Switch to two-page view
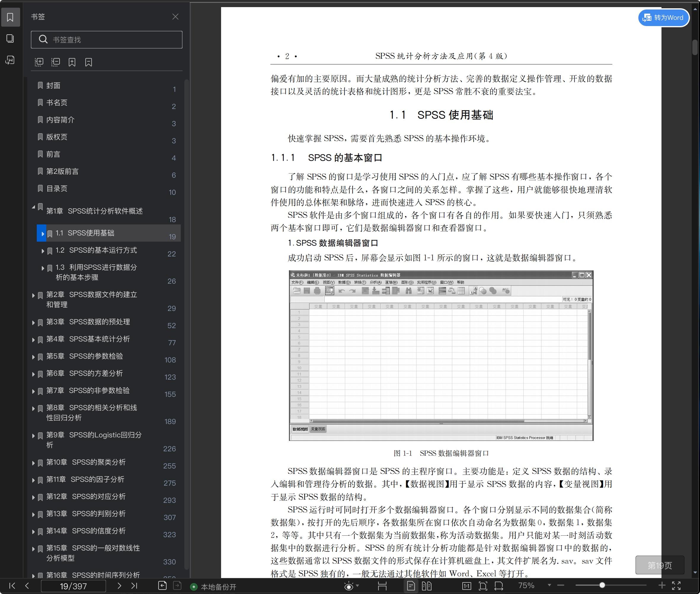700x594 pixels. [427, 586]
